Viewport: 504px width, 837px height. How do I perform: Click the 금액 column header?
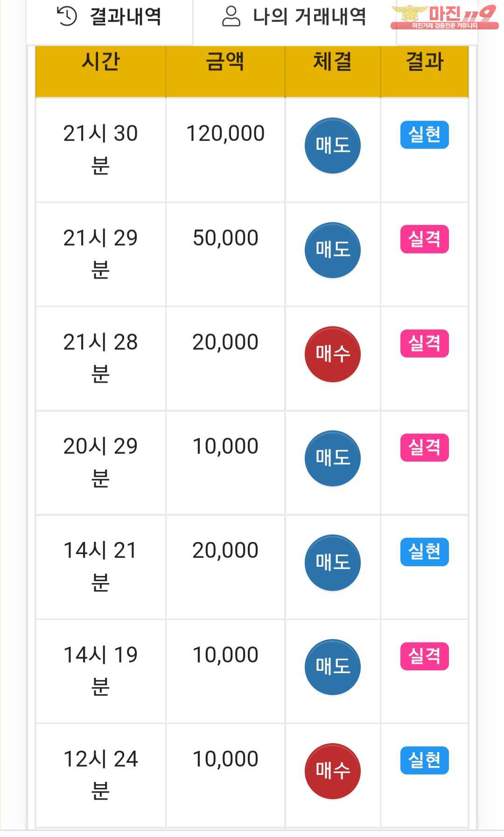click(x=225, y=62)
